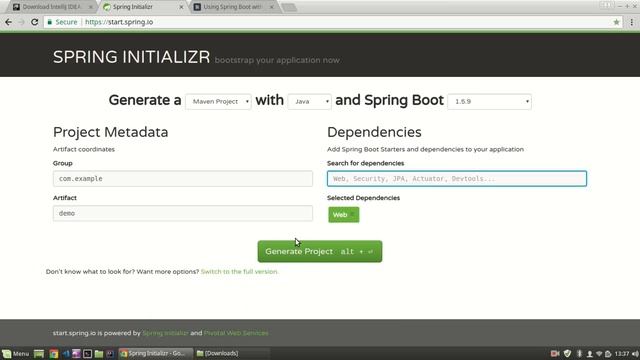
Task: Click the Group input field
Action: [183, 179]
